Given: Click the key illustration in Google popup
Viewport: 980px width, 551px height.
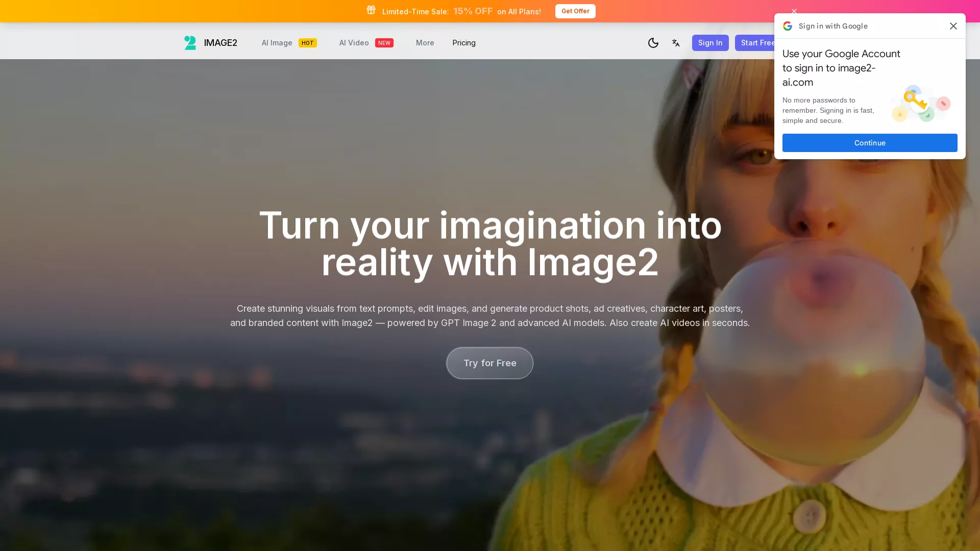Looking at the screenshot, I should (x=921, y=104).
